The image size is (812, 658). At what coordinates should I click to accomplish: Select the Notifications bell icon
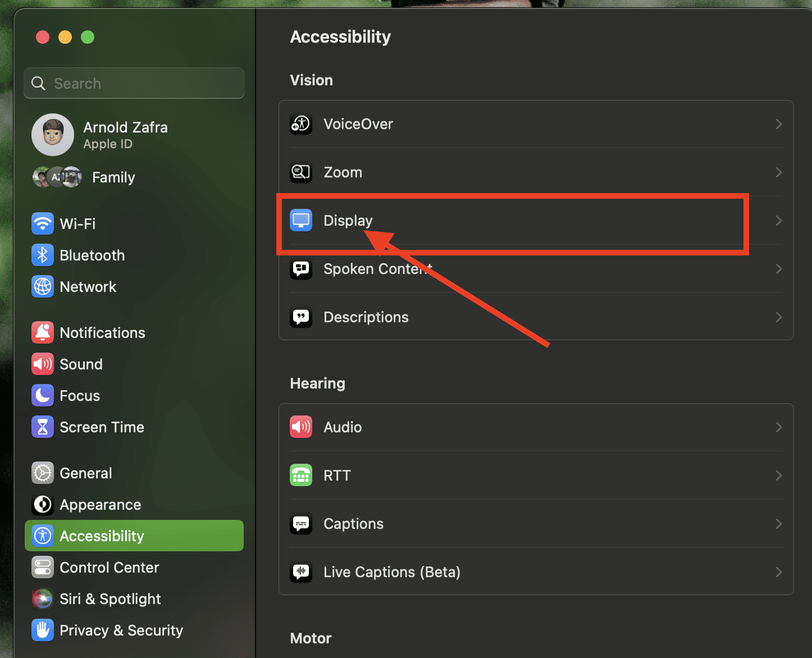coord(43,333)
